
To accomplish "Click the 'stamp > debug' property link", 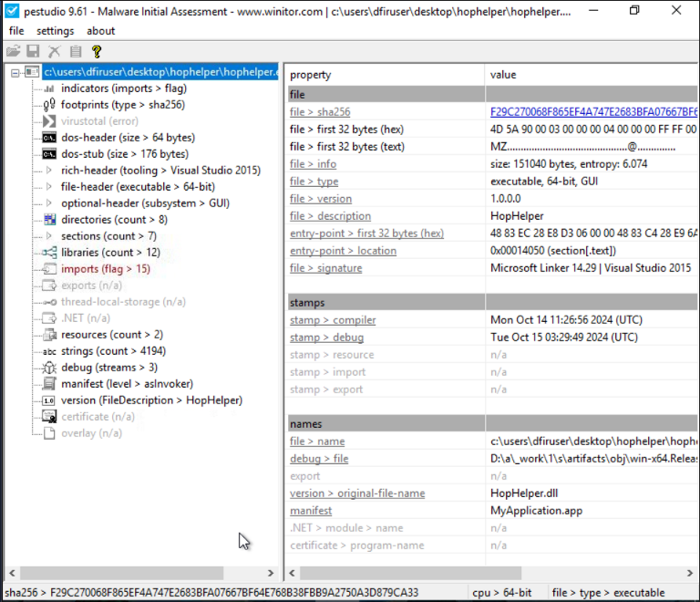I will point(327,337).
